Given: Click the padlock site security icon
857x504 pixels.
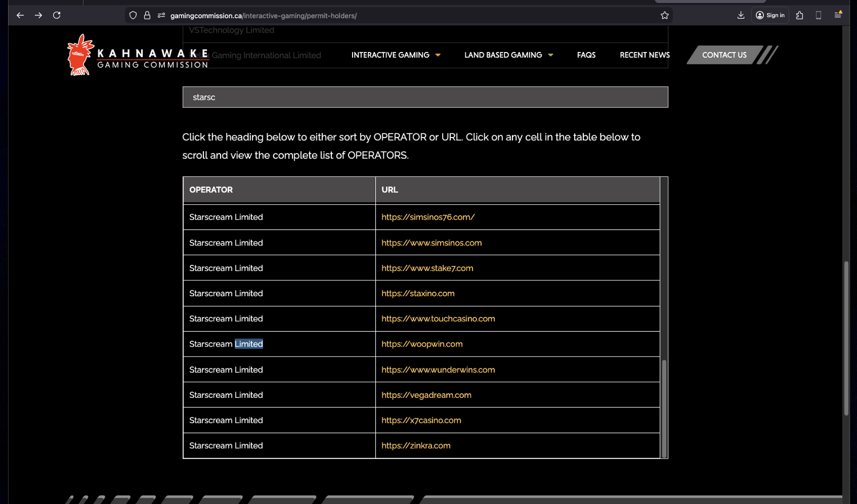Looking at the screenshot, I should (147, 15).
